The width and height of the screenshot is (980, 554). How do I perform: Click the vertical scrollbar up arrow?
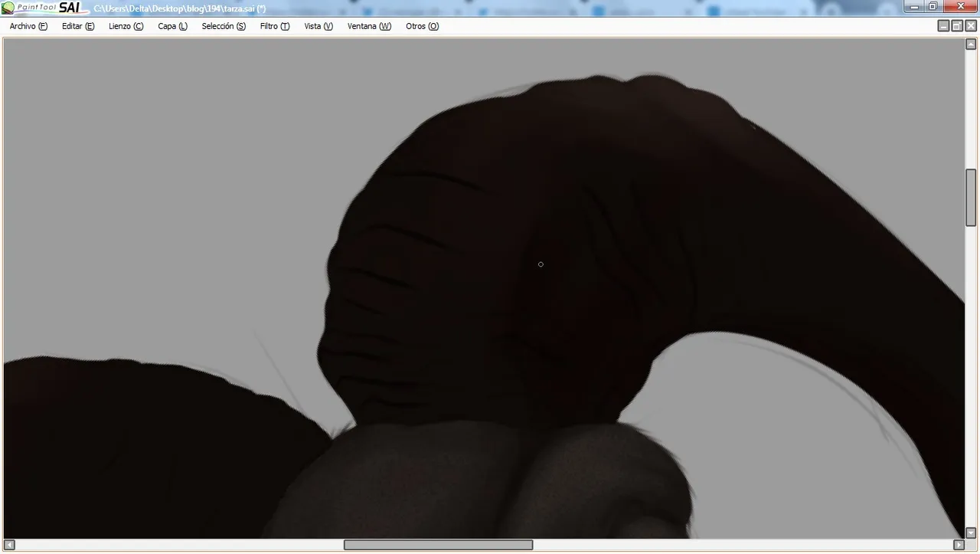tap(971, 44)
